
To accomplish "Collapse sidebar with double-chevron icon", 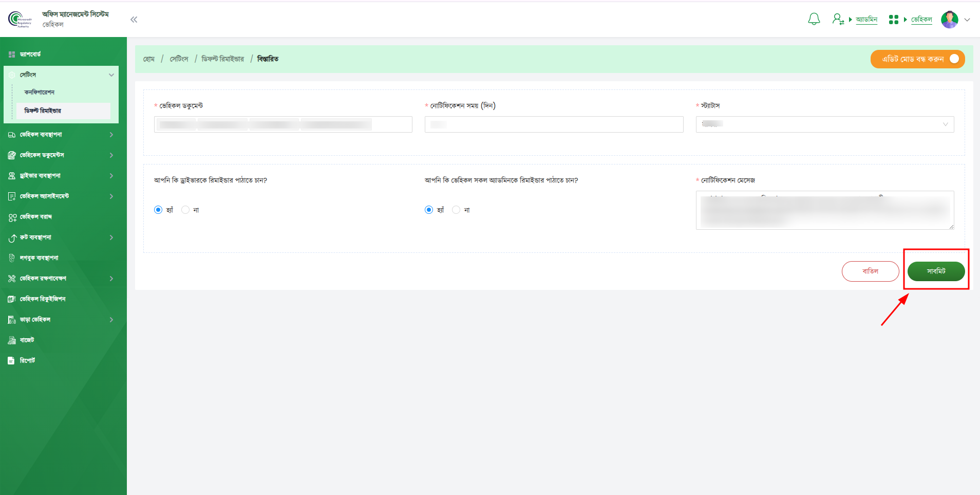I will coord(134,20).
